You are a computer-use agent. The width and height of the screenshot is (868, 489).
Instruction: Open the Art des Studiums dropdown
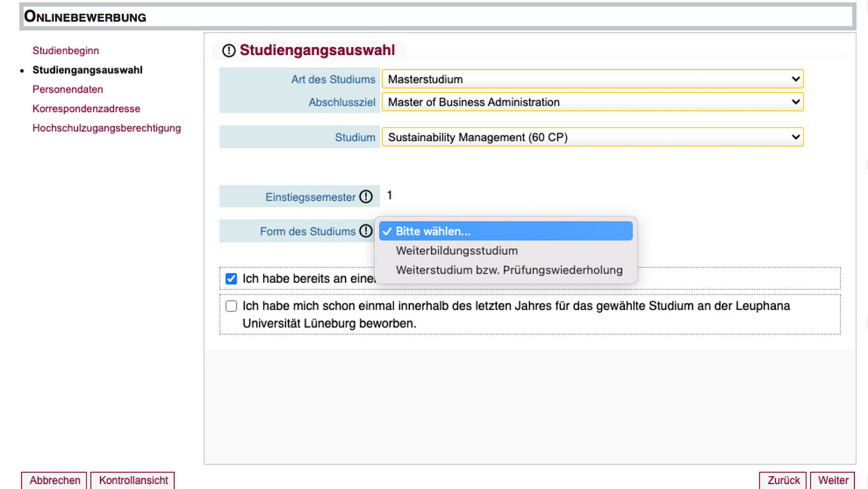pyautogui.click(x=592, y=79)
